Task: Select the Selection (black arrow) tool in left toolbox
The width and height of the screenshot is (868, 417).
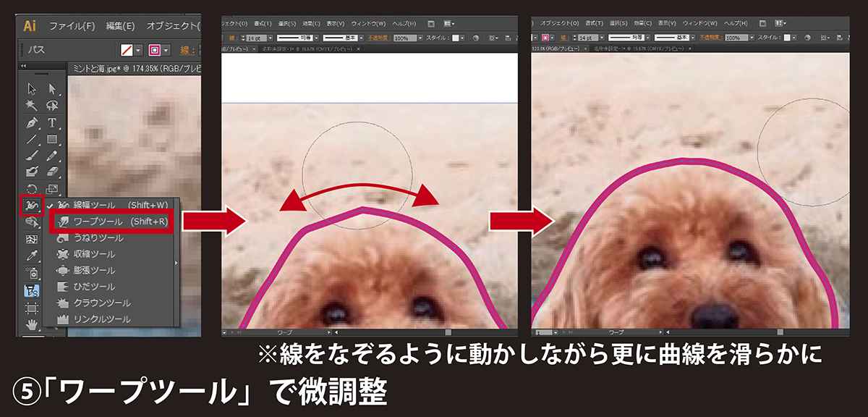Action: point(32,89)
